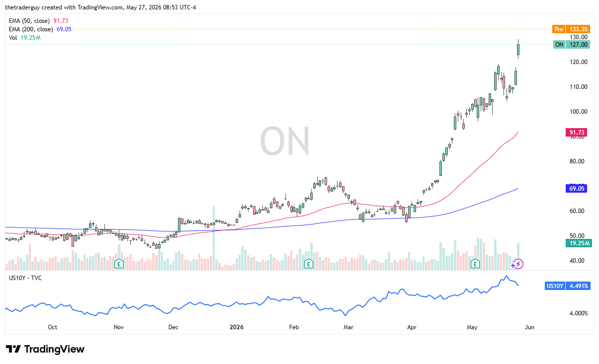
Task: Click the 69.05 value beside EMA 200 legend
Action: pyautogui.click(x=64, y=29)
